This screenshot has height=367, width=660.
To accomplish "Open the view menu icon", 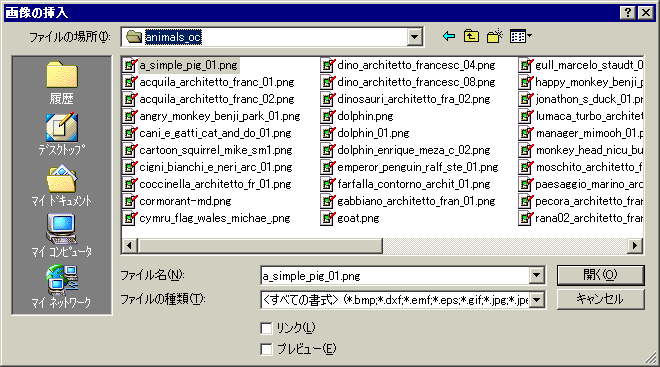I will click(521, 37).
